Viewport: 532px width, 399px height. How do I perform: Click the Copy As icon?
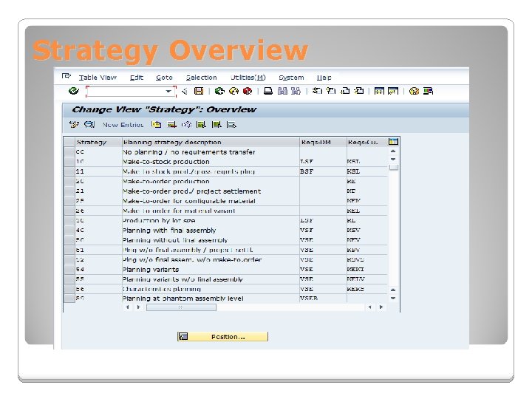tap(157, 125)
